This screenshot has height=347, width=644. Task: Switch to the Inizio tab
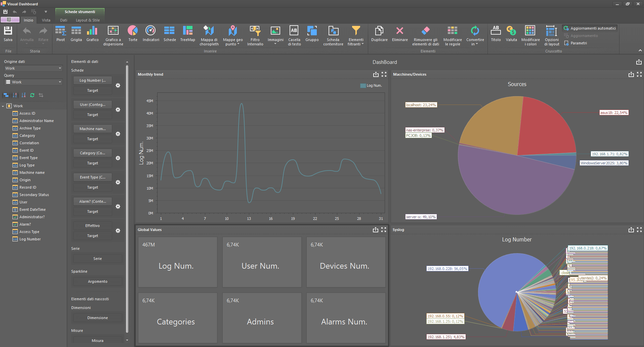click(x=29, y=20)
